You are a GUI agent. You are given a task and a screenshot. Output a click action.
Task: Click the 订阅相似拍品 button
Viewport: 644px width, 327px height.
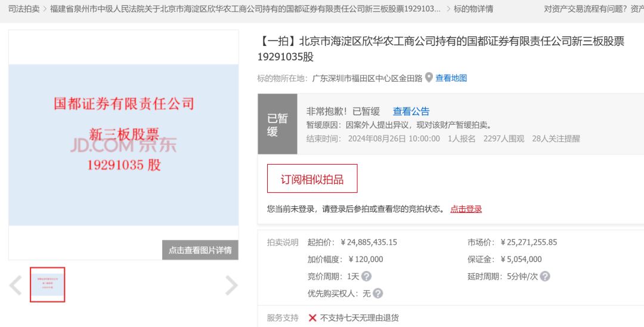[x=312, y=178]
